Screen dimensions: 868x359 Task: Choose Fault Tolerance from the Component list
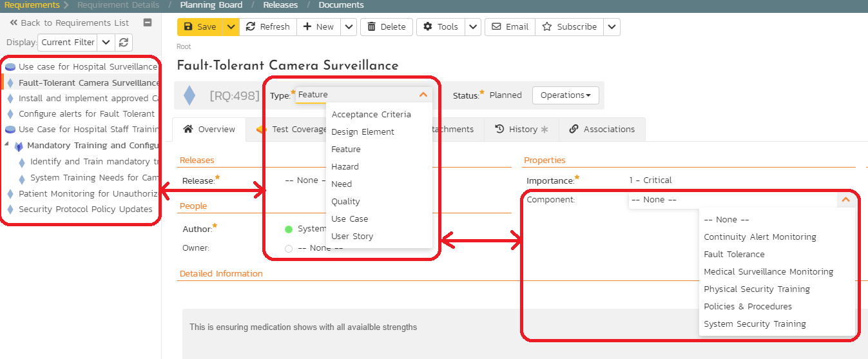pyautogui.click(x=734, y=254)
